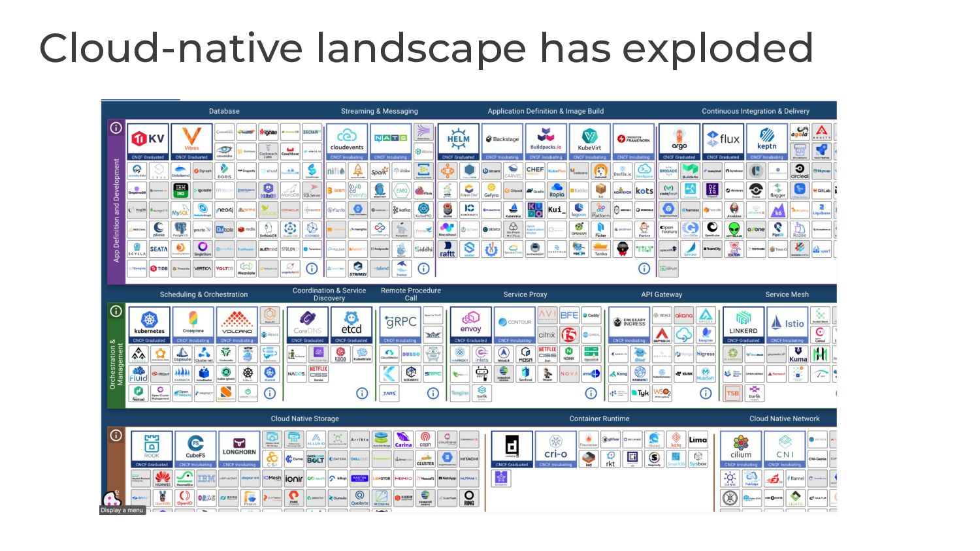The height and width of the screenshot is (551, 980).
Task: Open the Operator Framework card
Action: pyautogui.click(x=633, y=142)
